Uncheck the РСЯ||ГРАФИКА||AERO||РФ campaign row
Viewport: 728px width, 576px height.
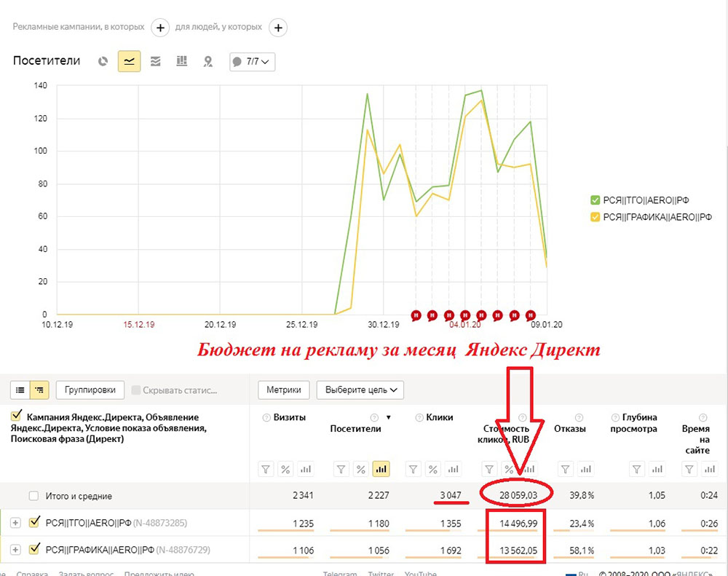(34, 548)
